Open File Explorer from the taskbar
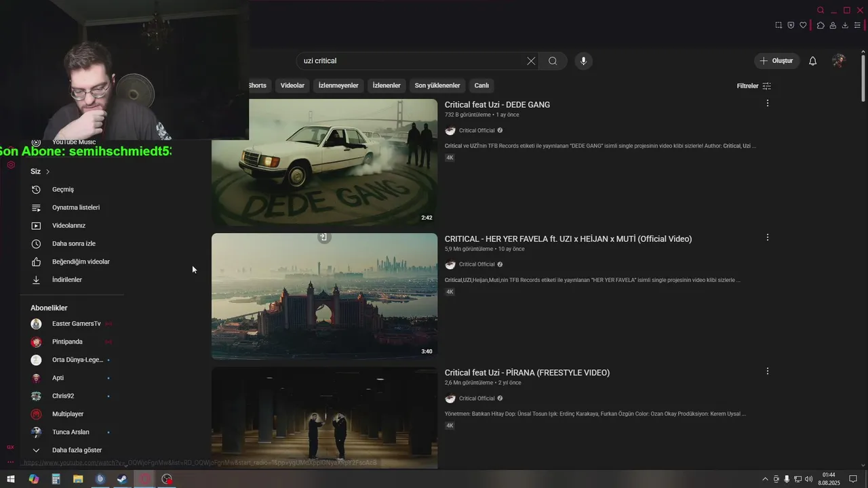 (78, 479)
